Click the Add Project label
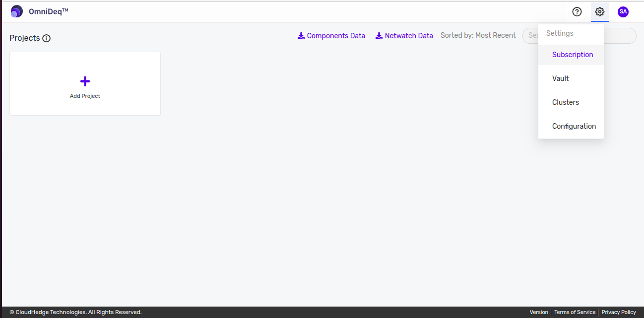644x318 pixels. pos(85,96)
